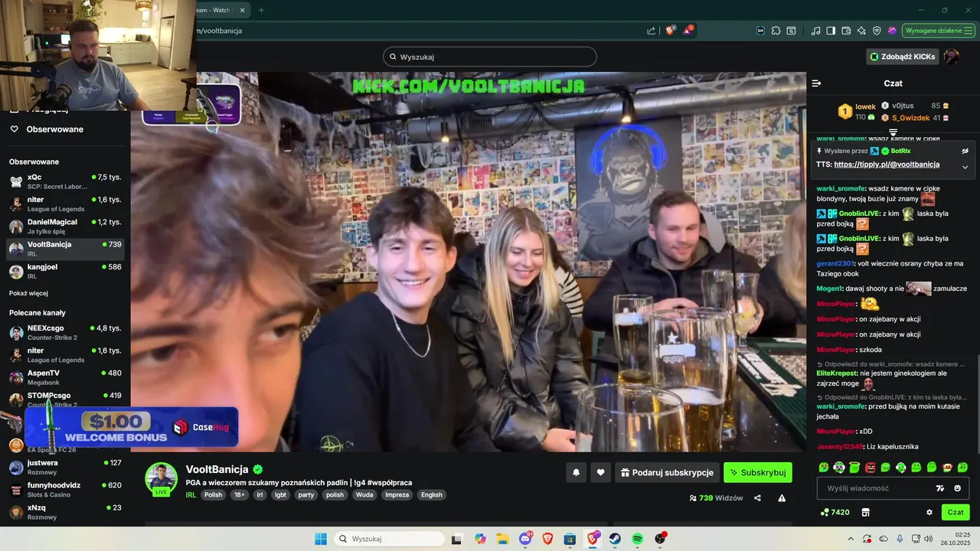The image size is (980, 551).
Task: Open the user profile avatar menu
Action: coord(951,57)
